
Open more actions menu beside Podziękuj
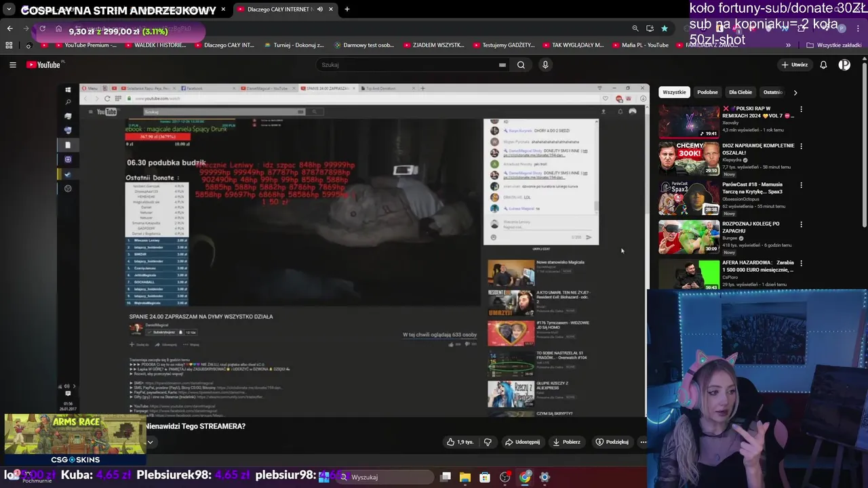point(644,442)
